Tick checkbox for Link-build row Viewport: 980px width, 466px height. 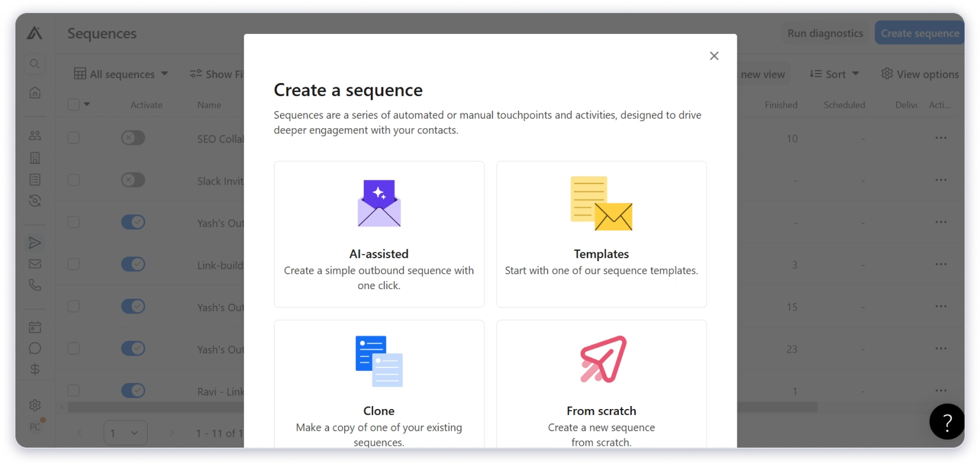[x=74, y=264]
